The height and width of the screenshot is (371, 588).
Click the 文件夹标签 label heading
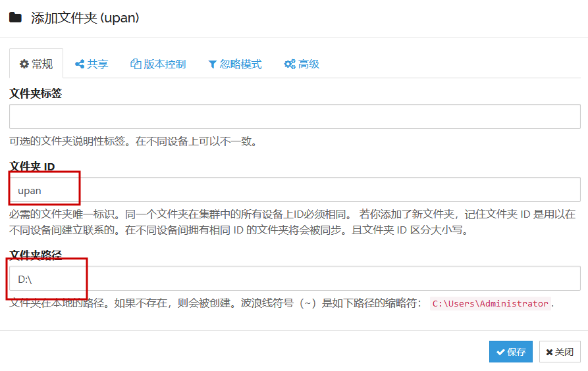pos(36,93)
